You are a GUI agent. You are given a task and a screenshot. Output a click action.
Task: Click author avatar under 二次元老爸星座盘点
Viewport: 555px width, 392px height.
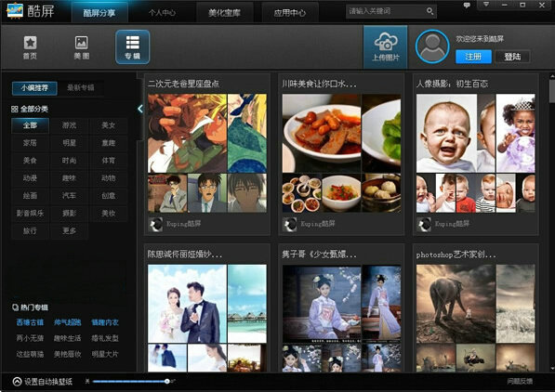[x=155, y=224]
